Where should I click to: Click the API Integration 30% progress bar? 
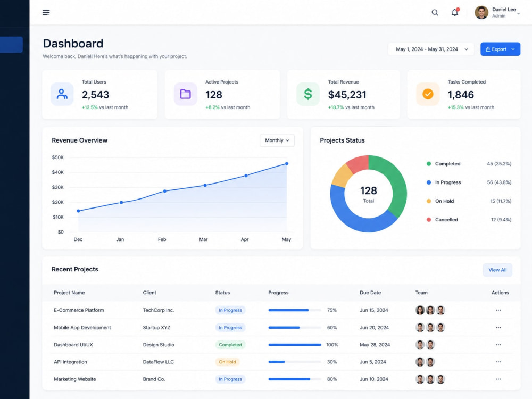[x=295, y=362]
